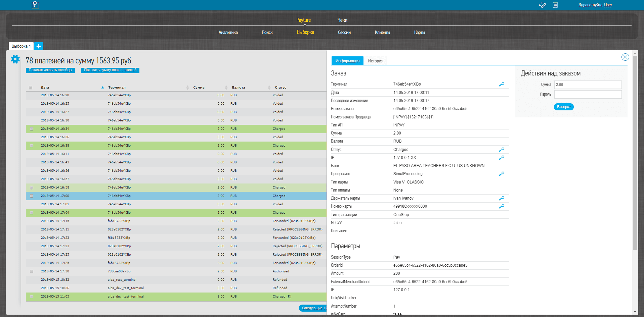The height and width of the screenshot is (317, 644).
Task: Click the Возврат refund button
Action: pyautogui.click(x=564, y=107)
